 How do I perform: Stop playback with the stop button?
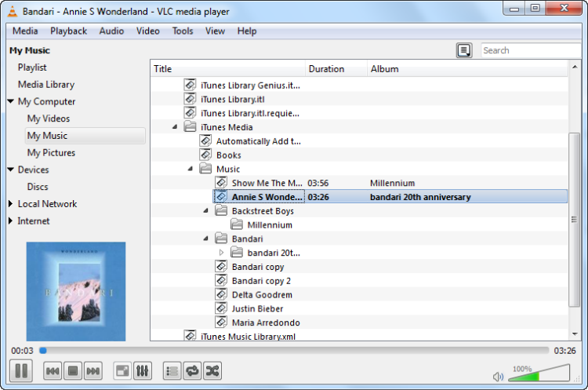[73, 371]
